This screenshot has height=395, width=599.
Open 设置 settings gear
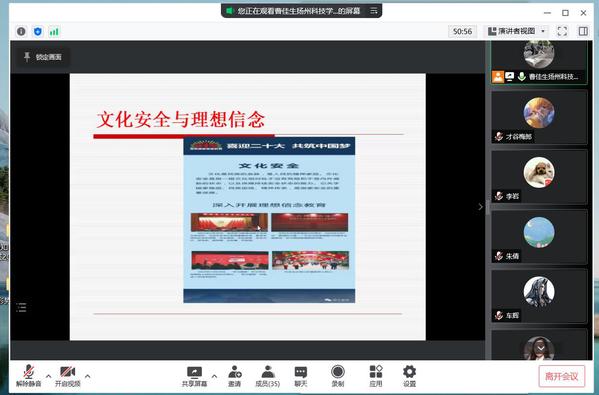409,376
